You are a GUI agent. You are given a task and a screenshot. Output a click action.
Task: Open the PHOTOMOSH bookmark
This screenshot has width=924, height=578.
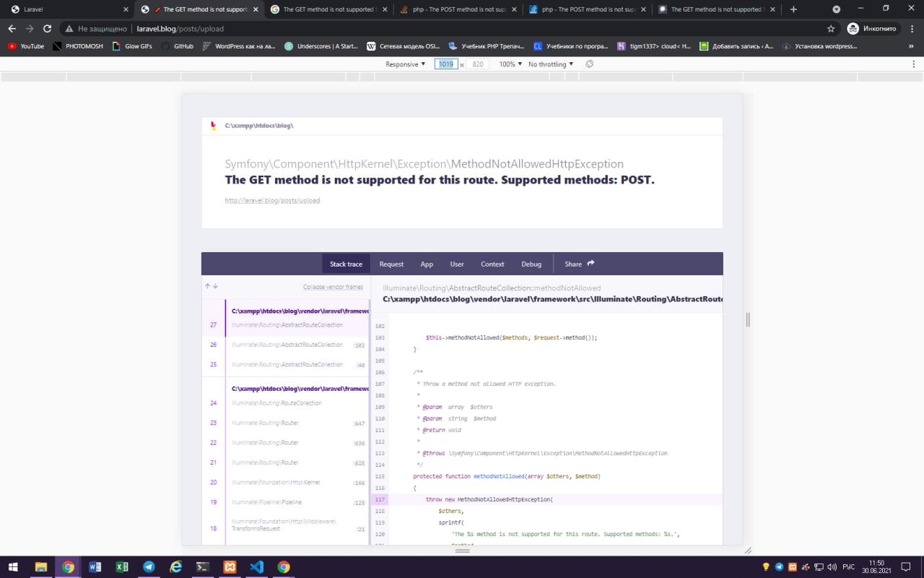(x=78, y=46)
